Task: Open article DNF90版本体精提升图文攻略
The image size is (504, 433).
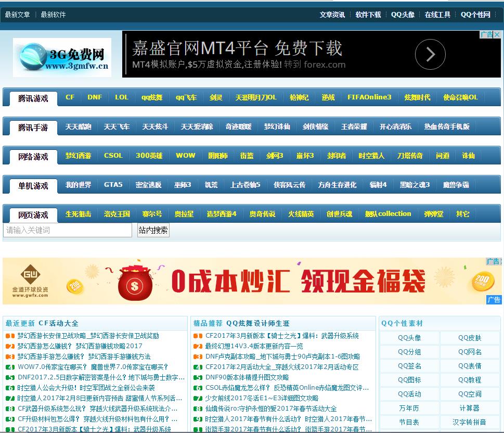Action: [x=247, y=377]
